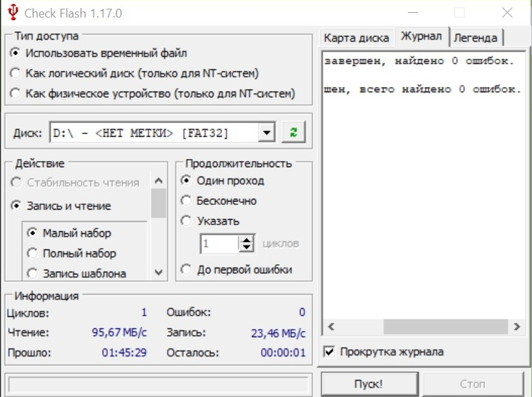Click the up arrow of the Действие scrollbar
Image resolution: width=532 pixels, height=397 pixels.
158,181
